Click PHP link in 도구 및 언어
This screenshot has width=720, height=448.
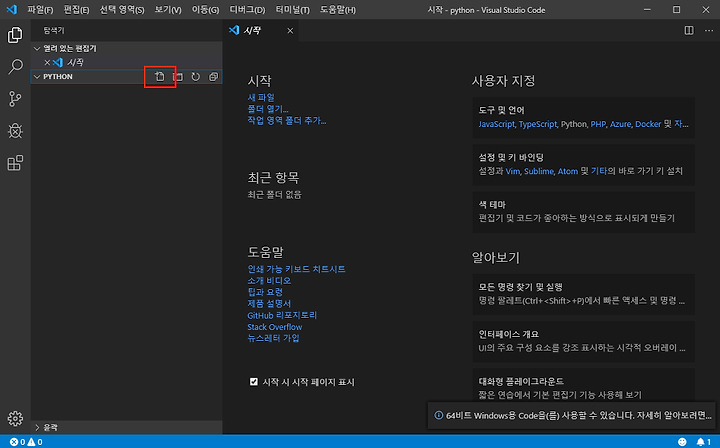[598, 124]
